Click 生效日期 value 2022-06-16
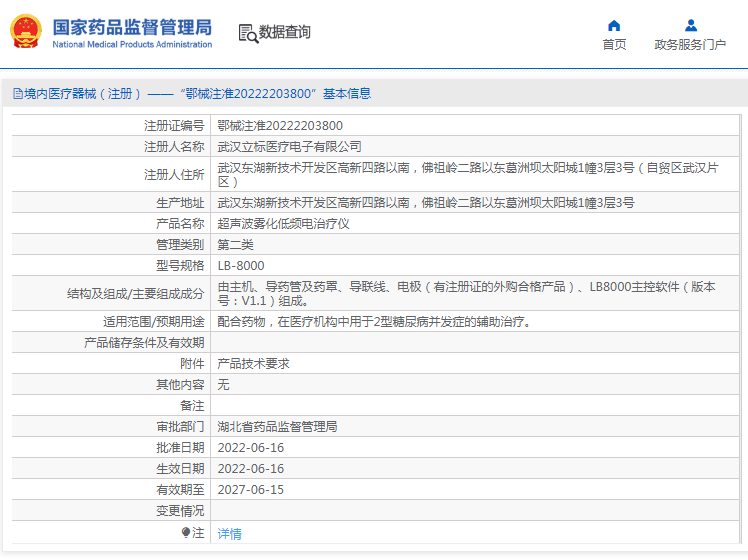Viewport: 748px width, 560px height. [250, 469]
